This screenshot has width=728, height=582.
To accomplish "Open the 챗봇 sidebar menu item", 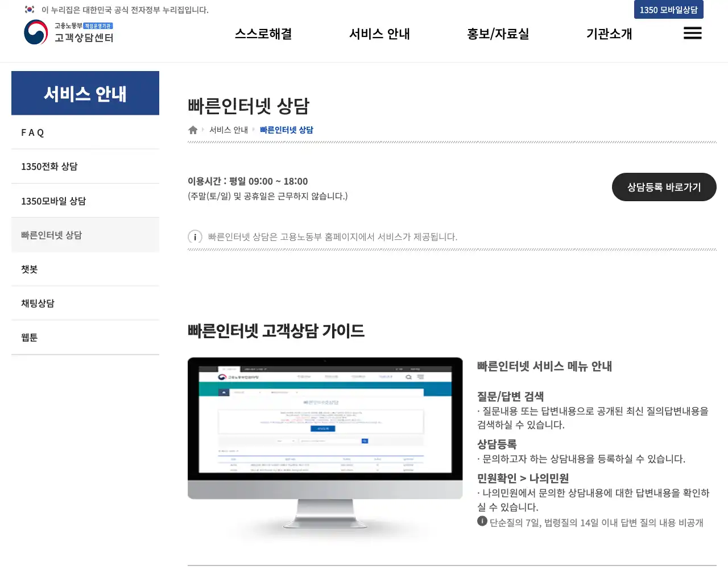I will pos(29,269).
